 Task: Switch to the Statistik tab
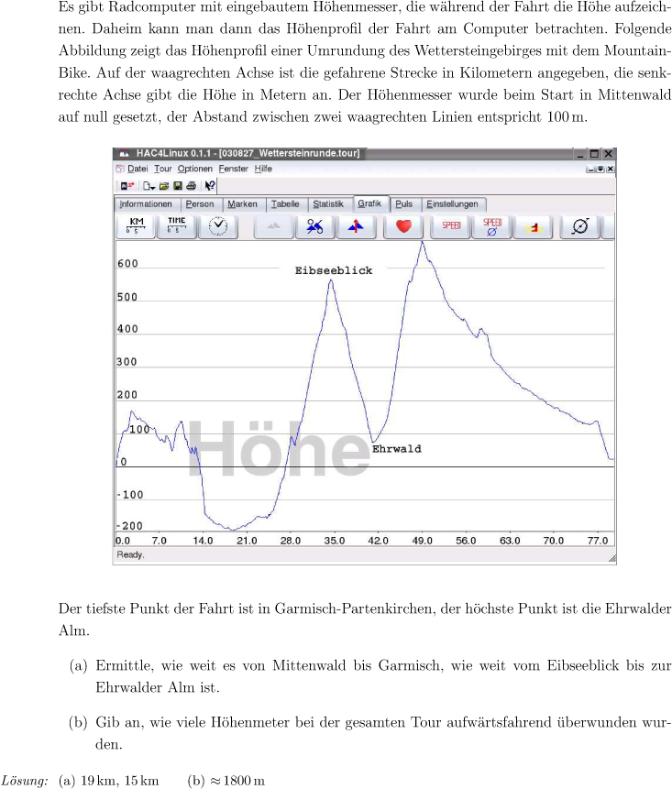pos(328,204)
